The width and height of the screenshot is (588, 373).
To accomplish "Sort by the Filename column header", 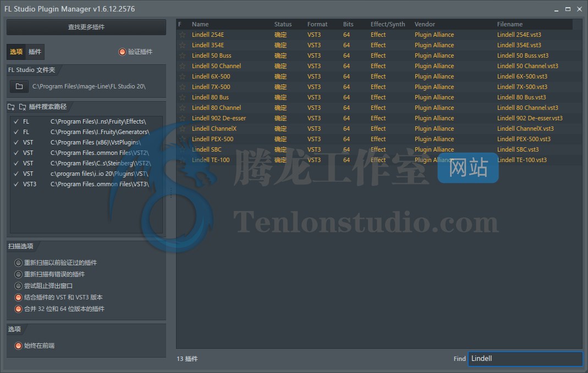I will point(510,24).
